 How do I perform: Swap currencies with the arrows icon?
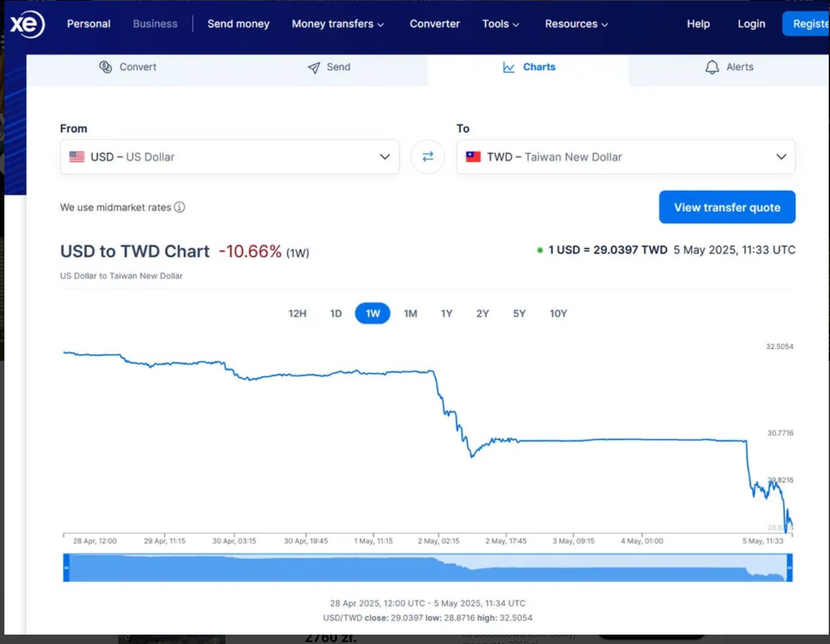click(x=428, y=157)
